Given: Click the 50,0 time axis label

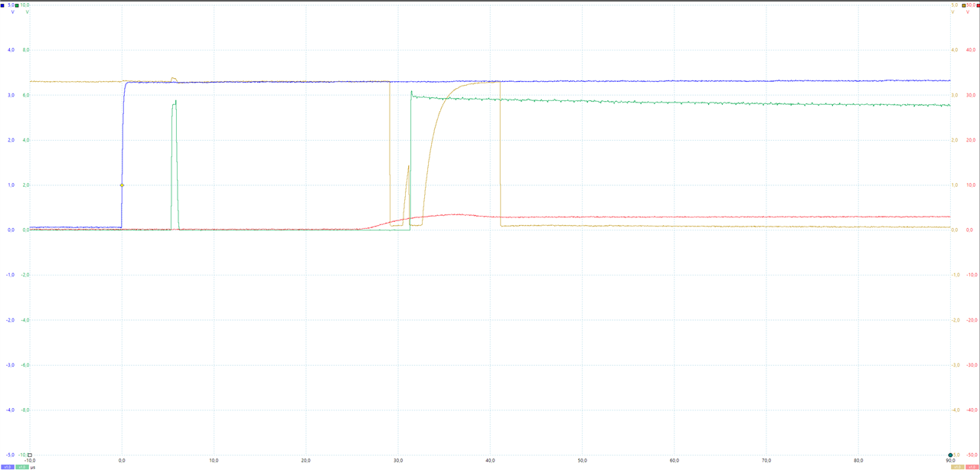Looking at the screenshot, I should coord(582,461).
